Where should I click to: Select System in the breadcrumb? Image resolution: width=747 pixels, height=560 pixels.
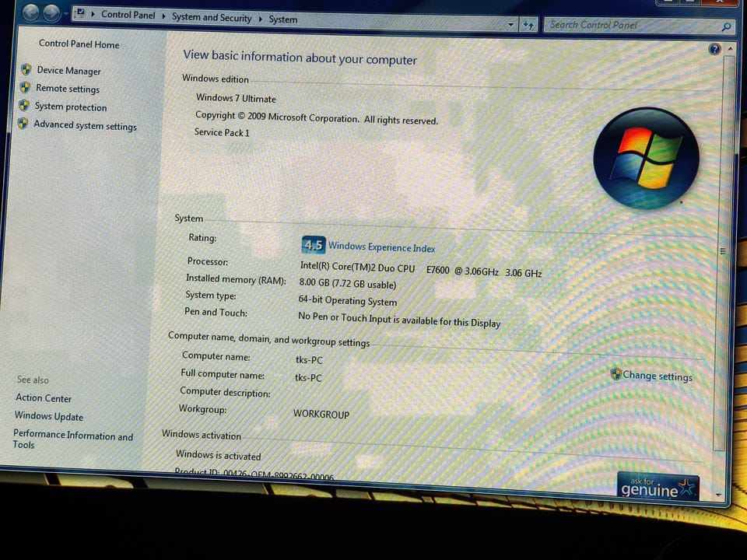click(283, 19)
